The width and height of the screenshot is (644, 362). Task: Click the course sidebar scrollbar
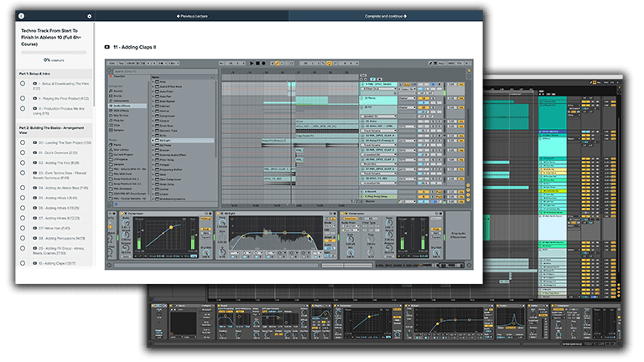coord(94,65)
